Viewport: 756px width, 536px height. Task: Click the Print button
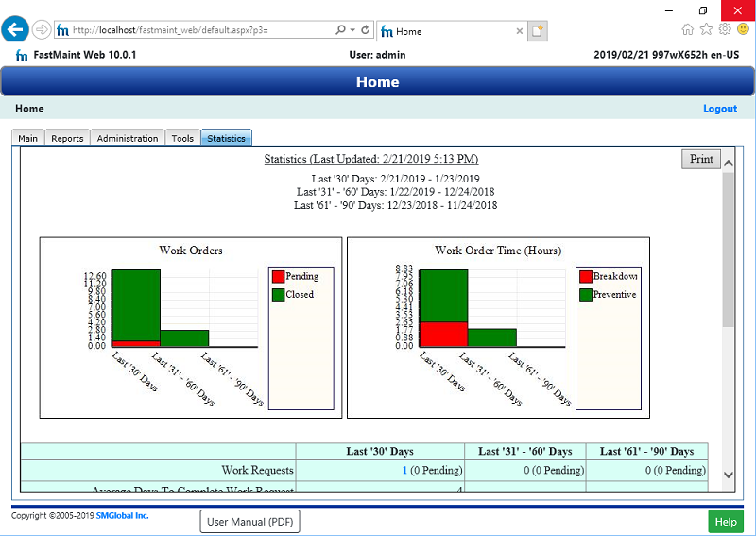pos(701,159)
